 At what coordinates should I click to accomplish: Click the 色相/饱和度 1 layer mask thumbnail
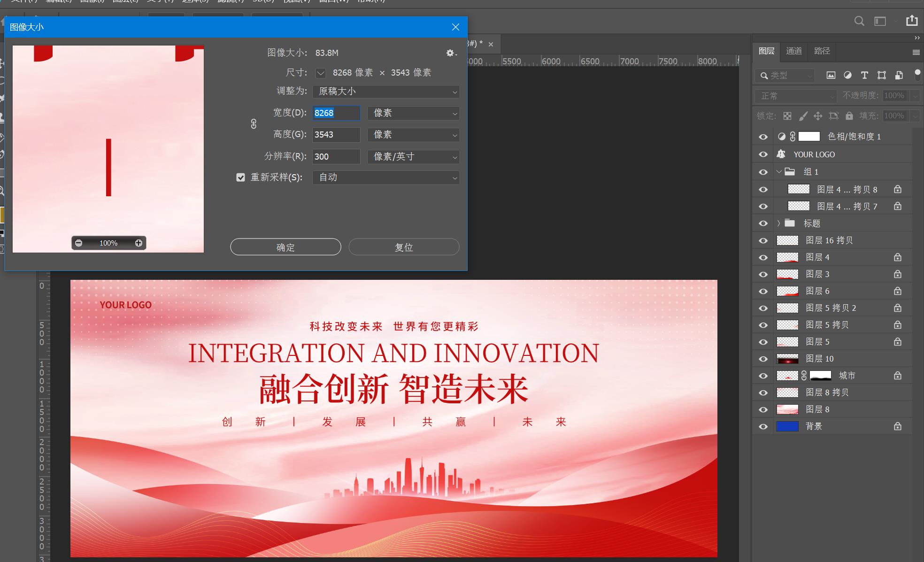[809, 137]
